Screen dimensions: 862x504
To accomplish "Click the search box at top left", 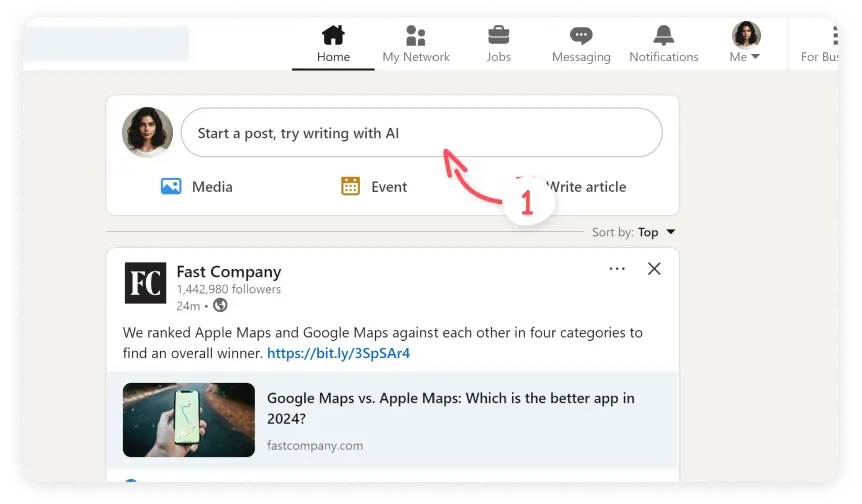I will click(106, 44).
